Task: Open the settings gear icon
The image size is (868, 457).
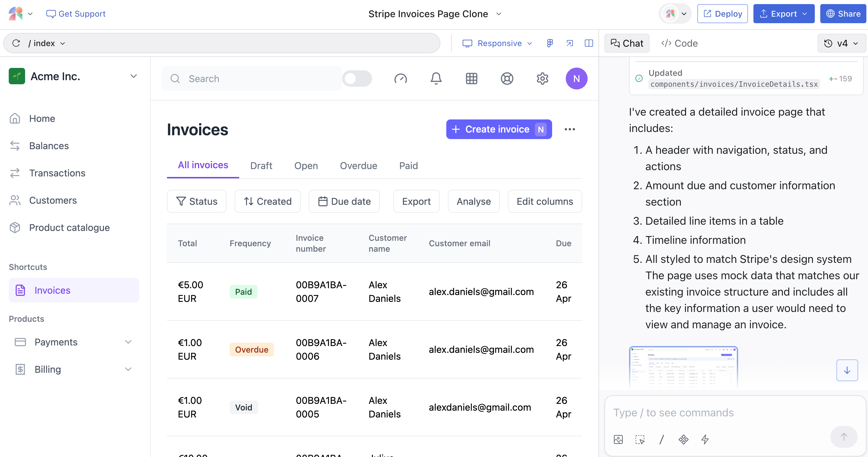Action: coord(542,79)
